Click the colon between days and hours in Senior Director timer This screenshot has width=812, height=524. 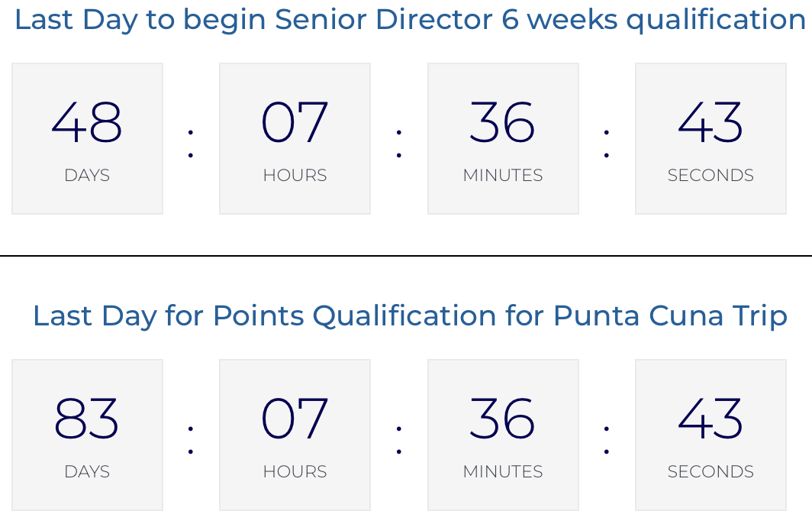(x=191, y=143)
